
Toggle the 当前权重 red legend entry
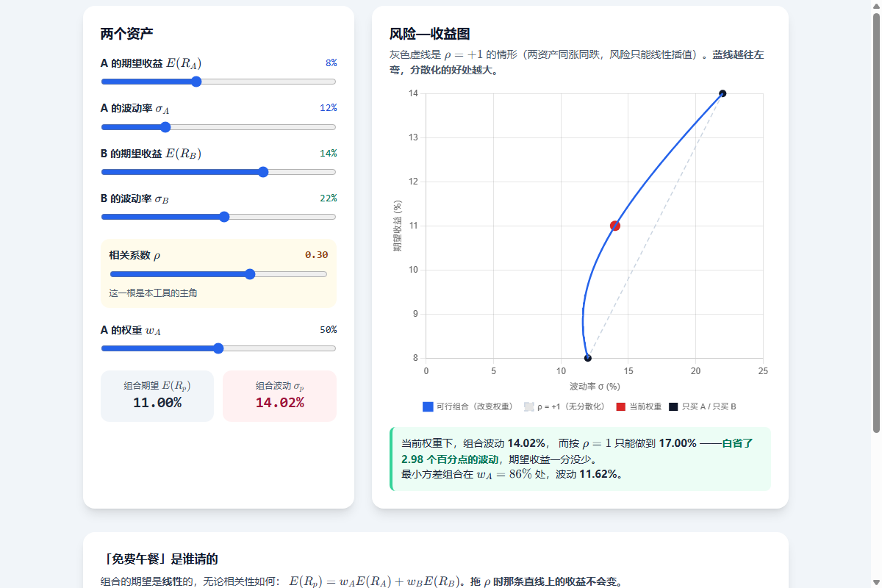click(x=639, y=406)
